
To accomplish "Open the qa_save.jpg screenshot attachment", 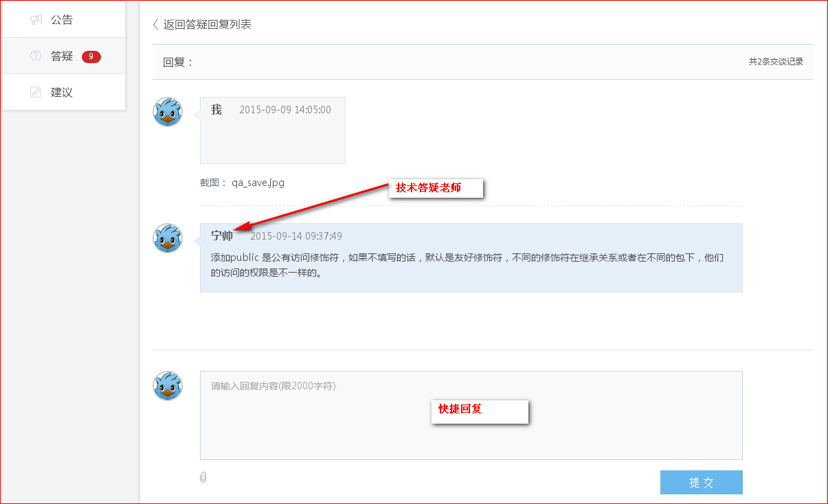I will click(258, 183).
